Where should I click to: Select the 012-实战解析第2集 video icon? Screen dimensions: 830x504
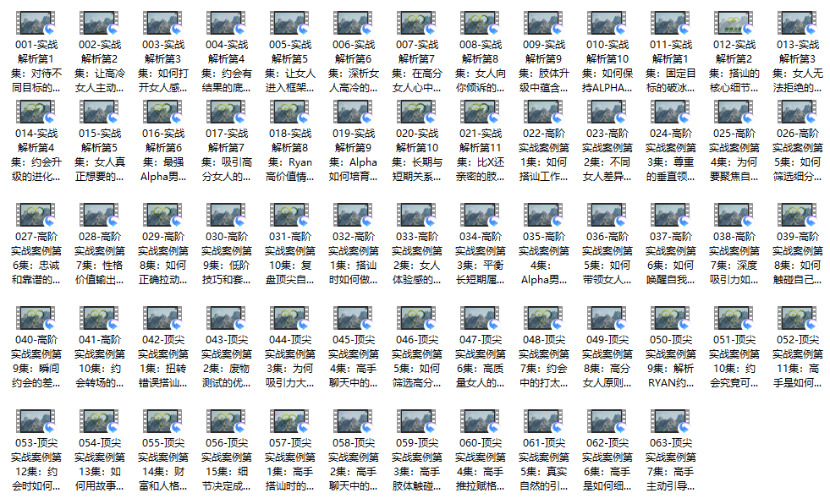tap(734, 24)
